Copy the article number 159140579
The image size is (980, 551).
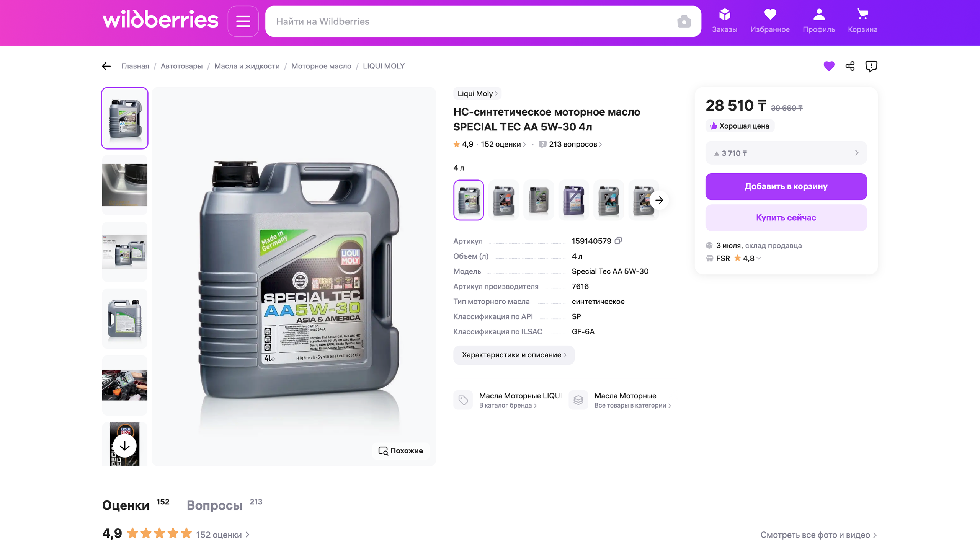(x=618, y=241)
